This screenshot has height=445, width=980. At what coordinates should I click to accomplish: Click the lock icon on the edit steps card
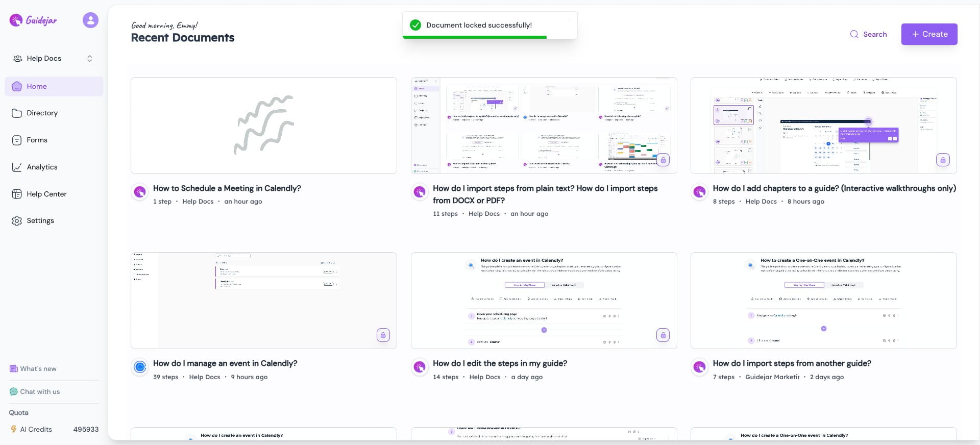pyautogui.click(x=663, y=335)
